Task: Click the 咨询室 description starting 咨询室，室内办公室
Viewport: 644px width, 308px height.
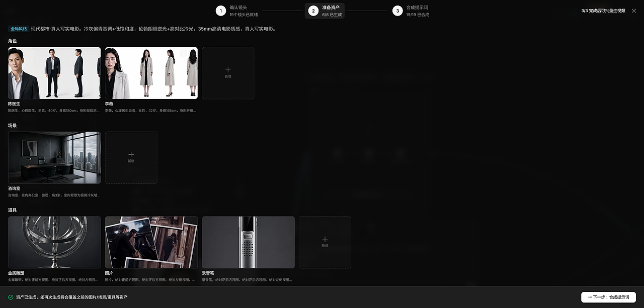Action: click(x=54, y=195)
